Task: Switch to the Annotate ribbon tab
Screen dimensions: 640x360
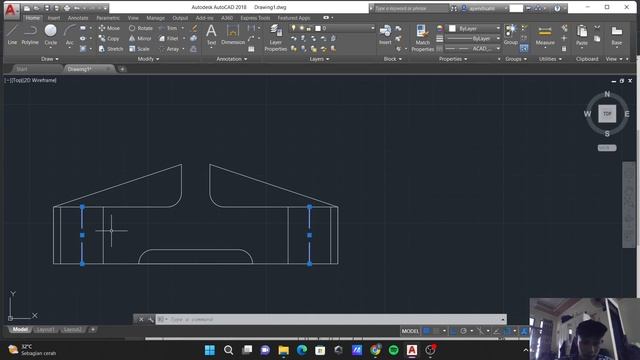Action: point(78,18)
